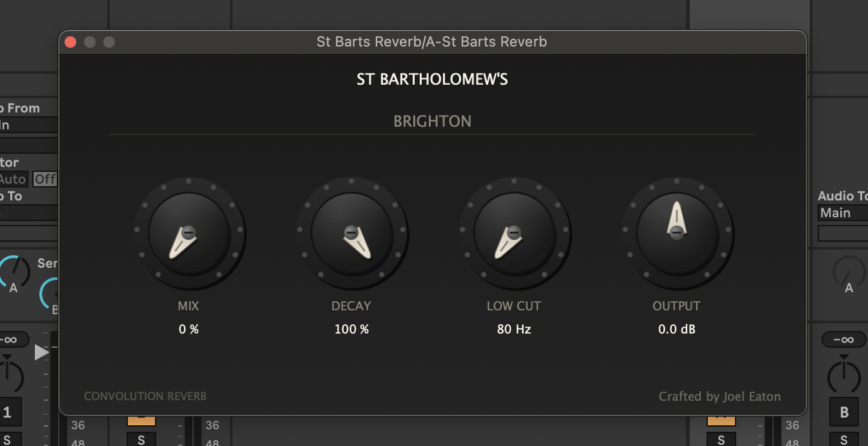Click the Send A knob on the left track
Screen dimensions: 868x446
pyautogui.click(x=12, y=271)
